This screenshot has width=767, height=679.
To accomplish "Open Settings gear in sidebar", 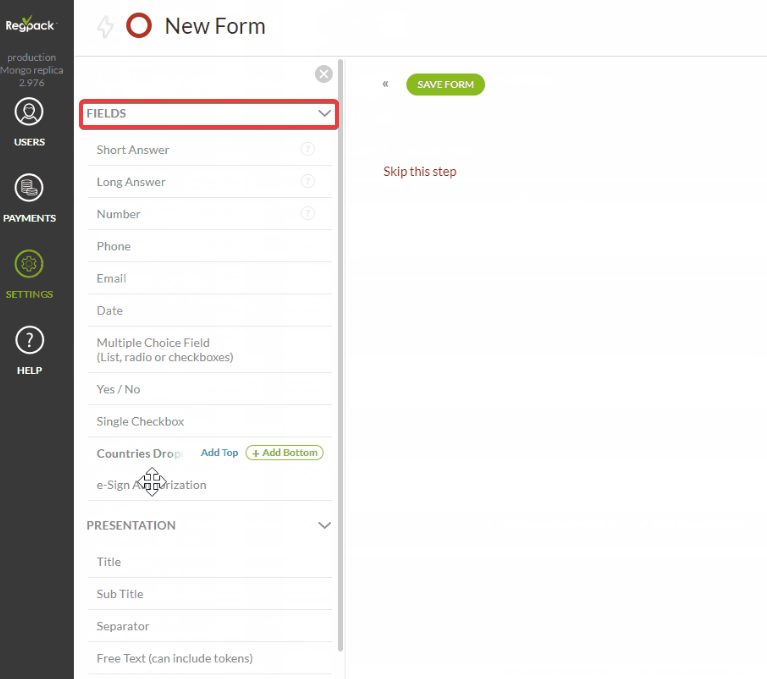I will click(29, 264).
